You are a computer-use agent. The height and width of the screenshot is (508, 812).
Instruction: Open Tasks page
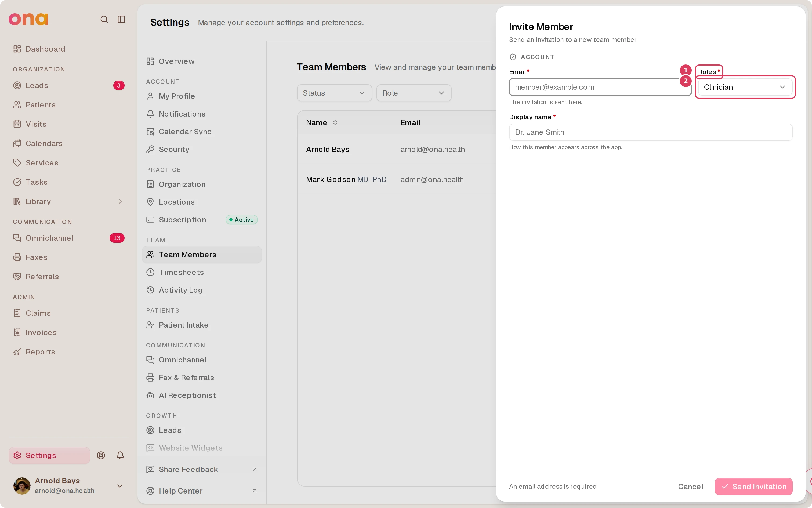click(68, 182)
